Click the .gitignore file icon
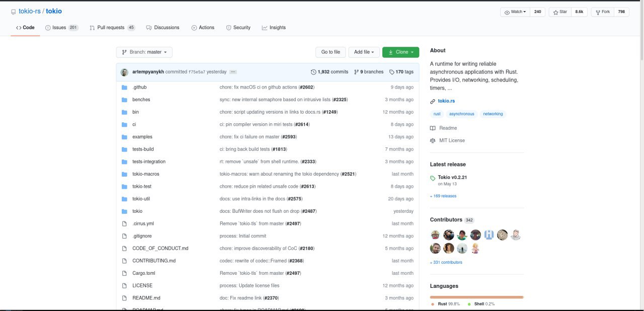This screenshot has height=311, width=644. (124, 236)
